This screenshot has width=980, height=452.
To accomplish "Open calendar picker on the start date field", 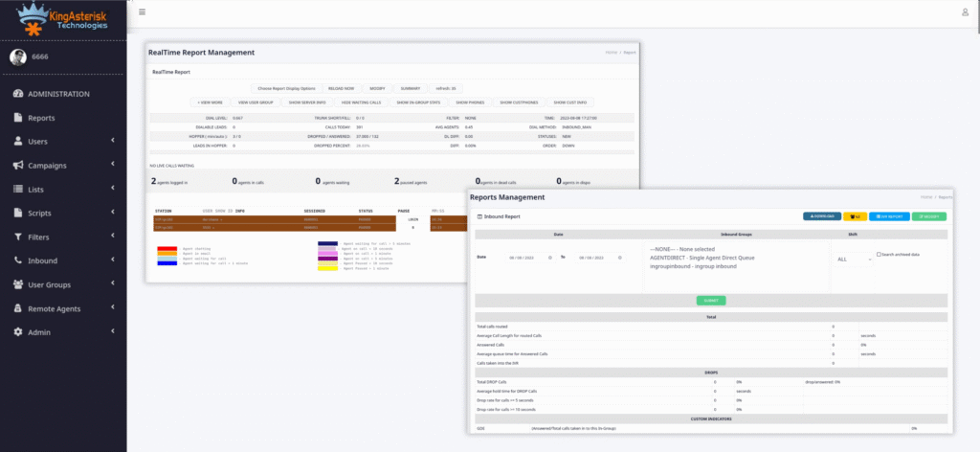I will click(549, 258).
